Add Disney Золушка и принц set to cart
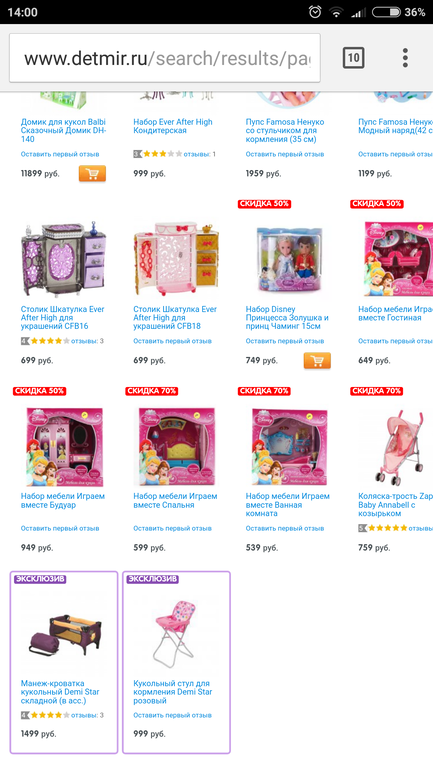Image resolution: width=433 pixels, height=770 pixels. click(x=317, y=360)
